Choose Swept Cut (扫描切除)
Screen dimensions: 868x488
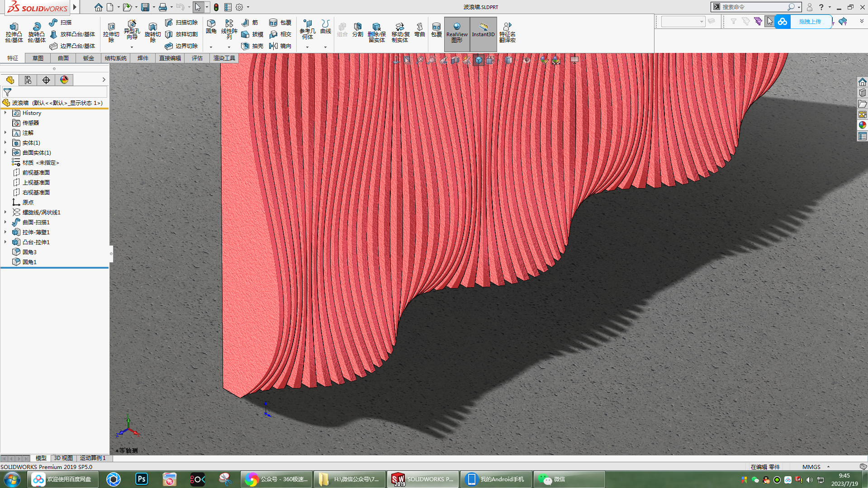[181, 22]
